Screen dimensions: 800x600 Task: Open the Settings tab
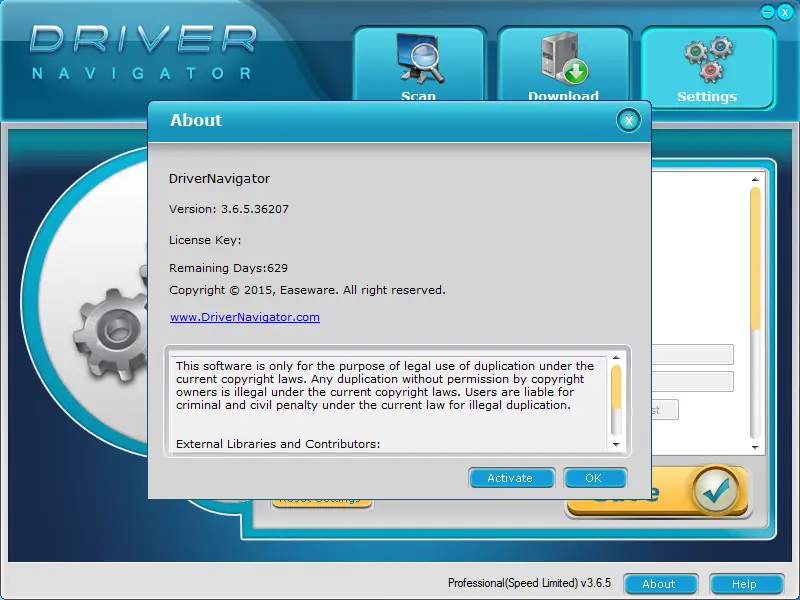pyautogui.click(x=708, y=68)
